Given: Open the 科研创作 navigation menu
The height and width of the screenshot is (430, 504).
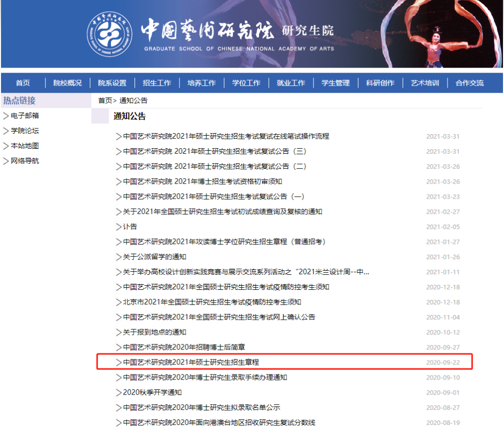Looking at the screenshot, I should coord(380,83).
